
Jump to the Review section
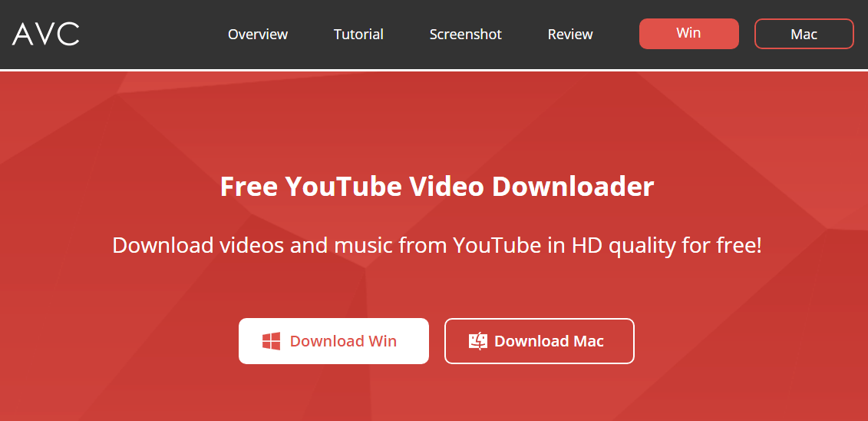[x=570, y=35]
